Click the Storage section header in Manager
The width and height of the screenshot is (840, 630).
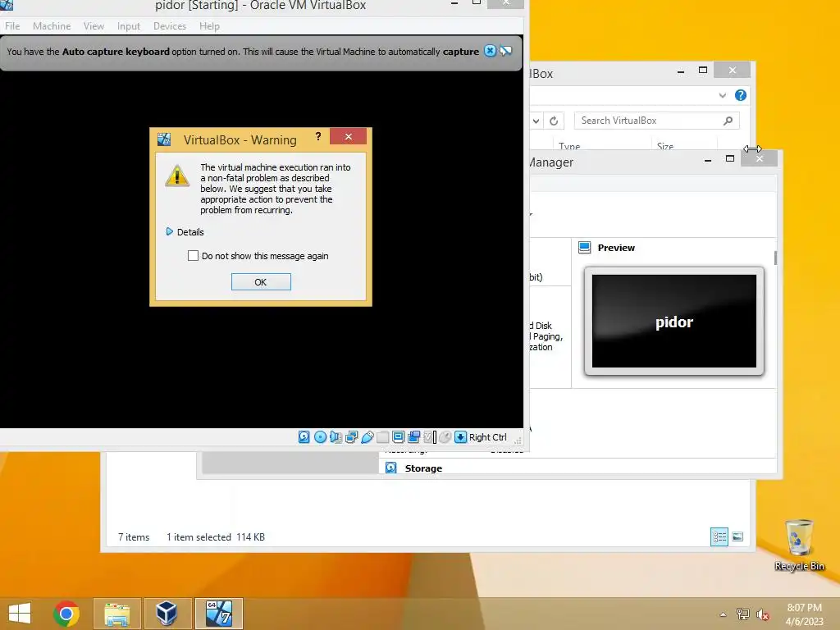click(x=423, y=468)
